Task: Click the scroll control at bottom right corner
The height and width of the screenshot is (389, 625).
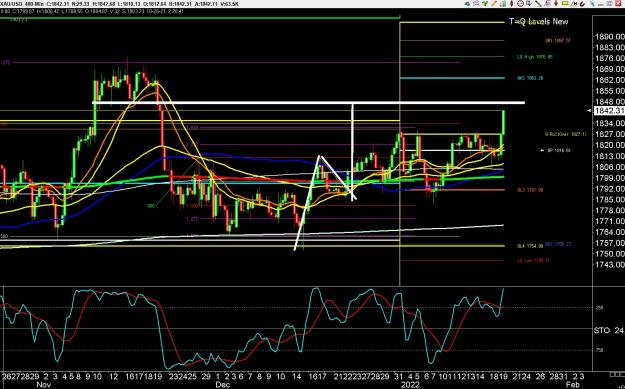Action: point(617,375)
